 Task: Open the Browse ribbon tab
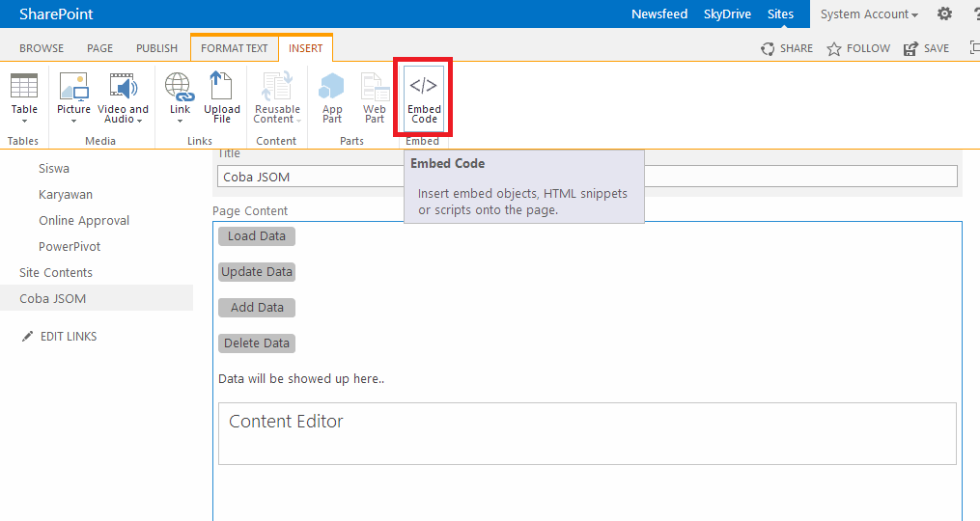coord(42,48)
